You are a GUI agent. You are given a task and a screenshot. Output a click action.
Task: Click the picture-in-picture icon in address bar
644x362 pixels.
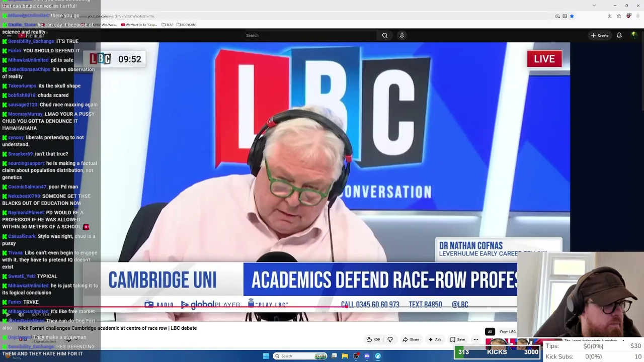pos(557,16)
